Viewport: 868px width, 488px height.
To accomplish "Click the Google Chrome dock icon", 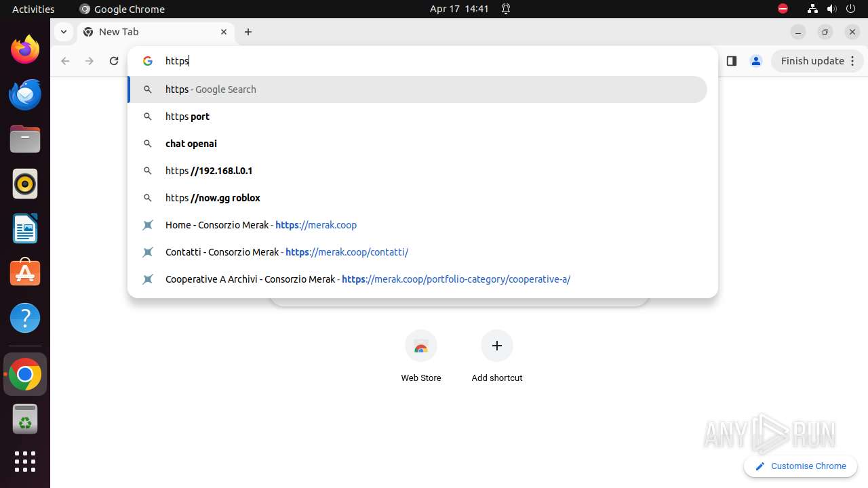I will (25, 374).
